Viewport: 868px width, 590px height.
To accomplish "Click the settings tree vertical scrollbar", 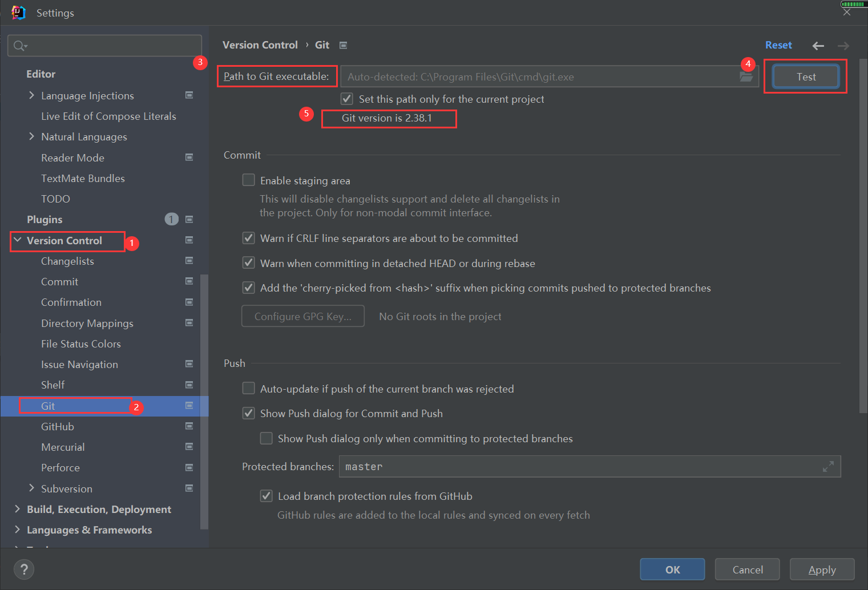I will point(204,401).
